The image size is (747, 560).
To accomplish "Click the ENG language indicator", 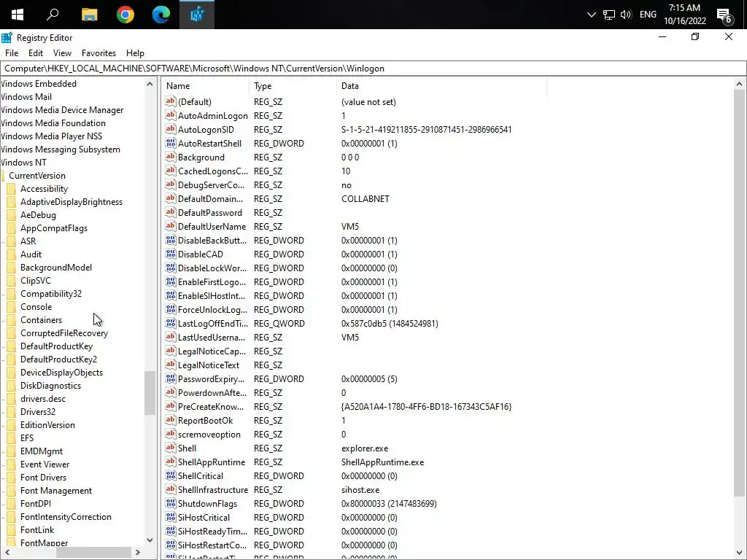I will pyautogui.click(x=648, y=15).
